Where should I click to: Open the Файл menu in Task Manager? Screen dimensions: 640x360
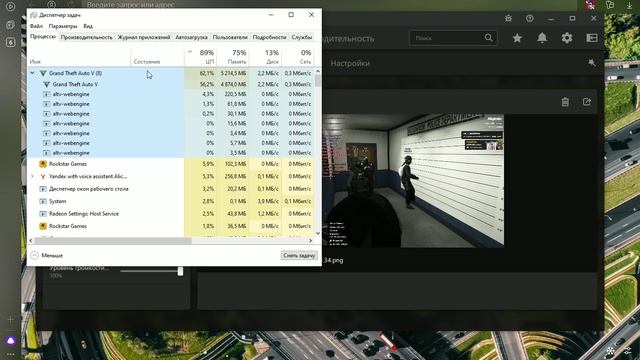pyautogui.click(x=36, y=26)
